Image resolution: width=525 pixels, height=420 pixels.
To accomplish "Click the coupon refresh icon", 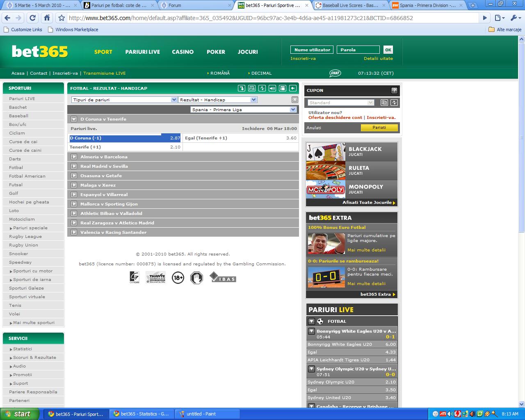I will coord(394,103).
